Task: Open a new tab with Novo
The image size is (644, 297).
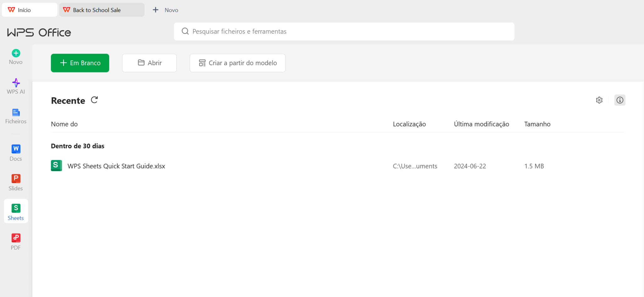Action: click(165, 10)
